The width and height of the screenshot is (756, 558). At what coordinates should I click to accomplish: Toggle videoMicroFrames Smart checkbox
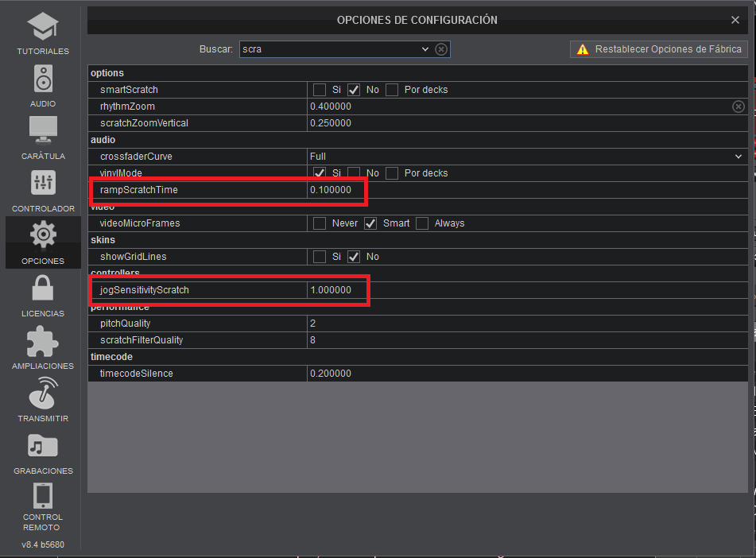pos(370,223)
